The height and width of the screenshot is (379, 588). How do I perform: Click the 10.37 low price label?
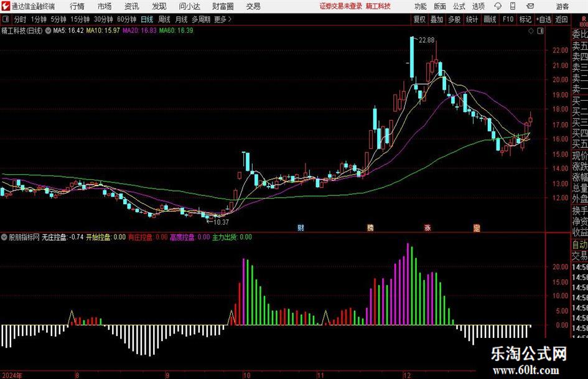[221, 222]
